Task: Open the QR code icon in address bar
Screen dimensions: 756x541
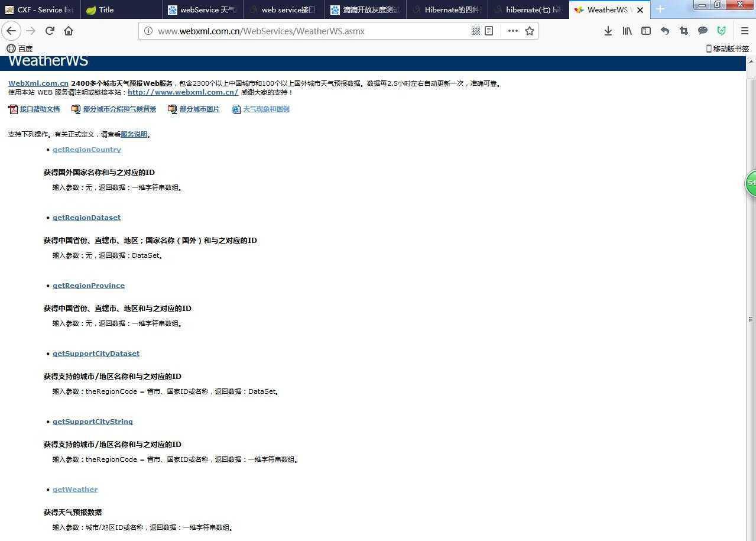Action: point(475,31)
